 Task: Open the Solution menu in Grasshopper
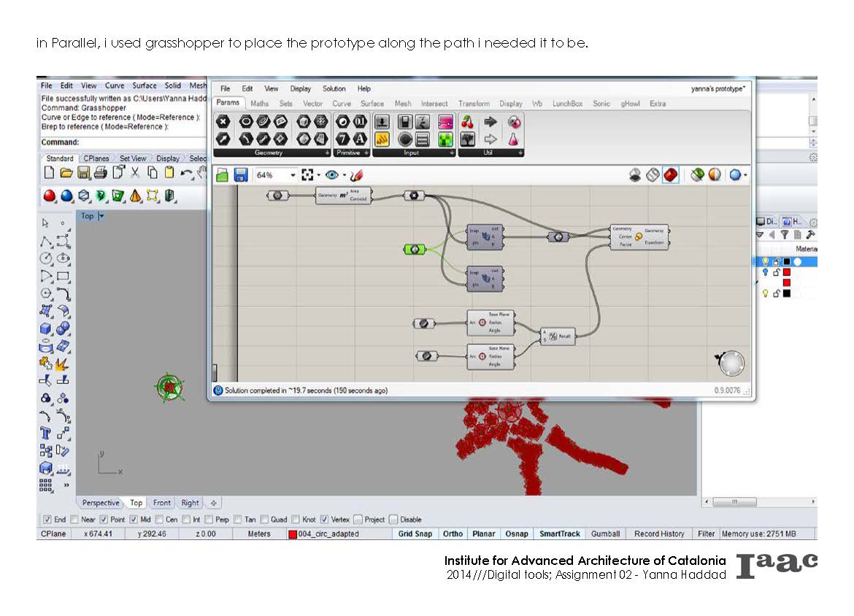[334, 88]
